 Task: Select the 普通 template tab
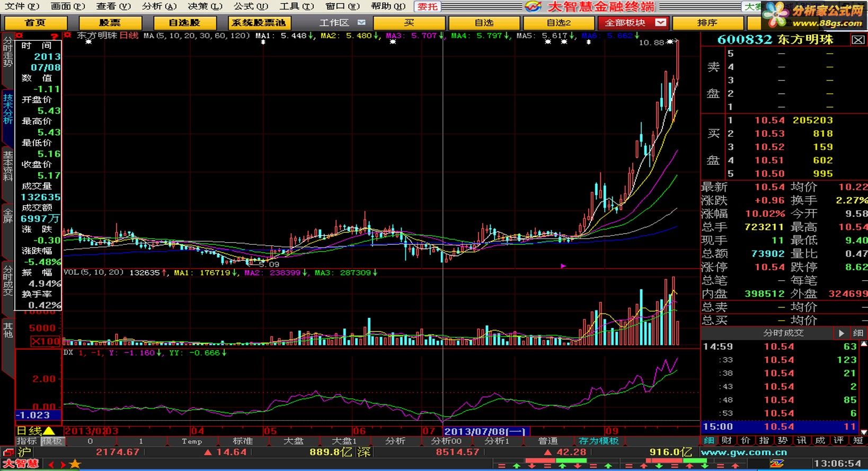tap(548, 441)
